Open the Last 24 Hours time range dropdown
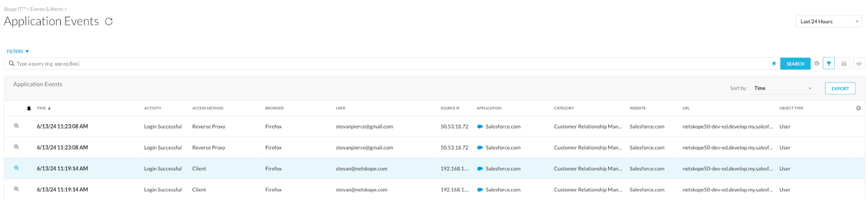This screenshot has height=200, width=868. coord(828,22)
